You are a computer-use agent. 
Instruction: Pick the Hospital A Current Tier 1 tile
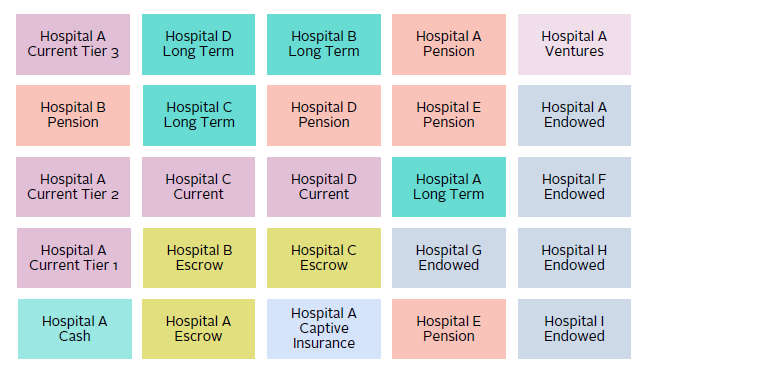[x=74, y=258]
